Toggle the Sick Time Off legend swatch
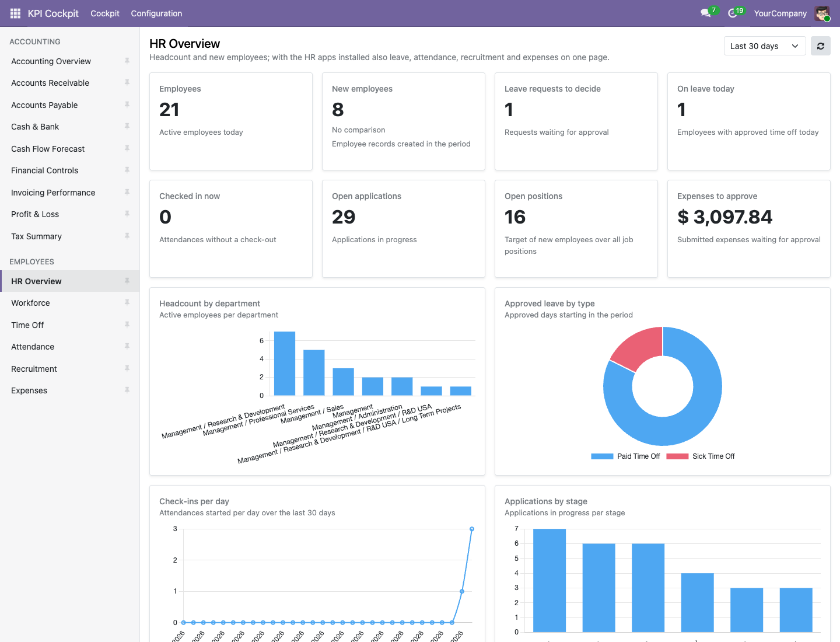Viewport: 840px width, 642px height. point(677,456)
